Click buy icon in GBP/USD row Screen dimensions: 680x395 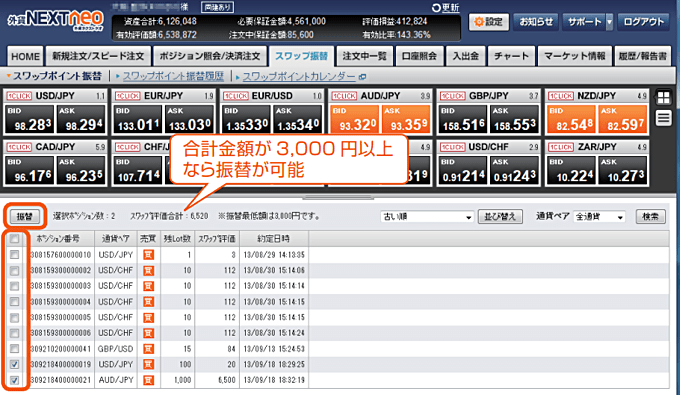(x=149, y=349)
